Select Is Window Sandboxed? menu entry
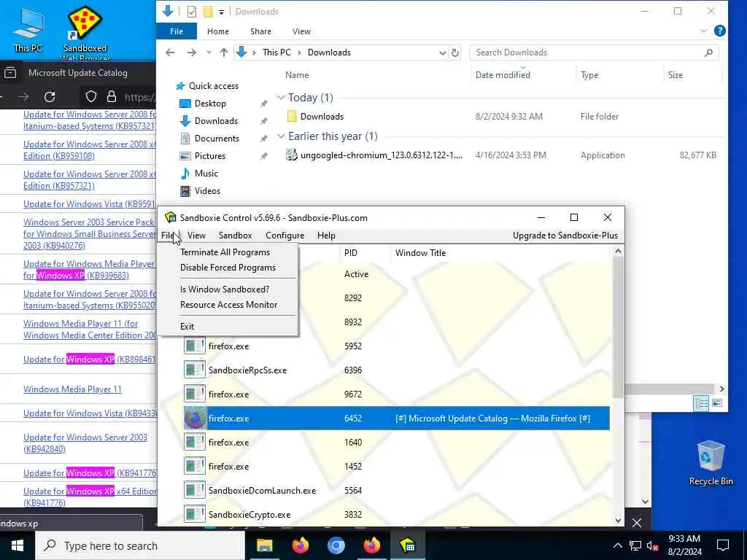The image size is (747, 560). click(225, 289)
